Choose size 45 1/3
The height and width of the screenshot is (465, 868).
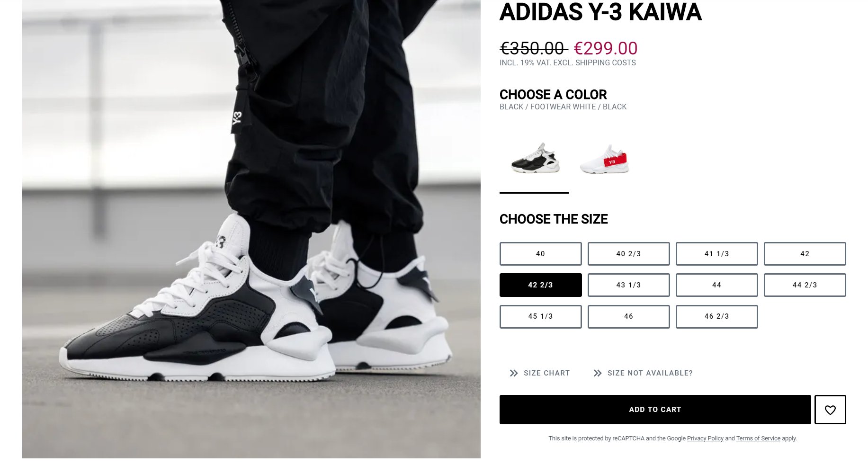click(541, 317)
